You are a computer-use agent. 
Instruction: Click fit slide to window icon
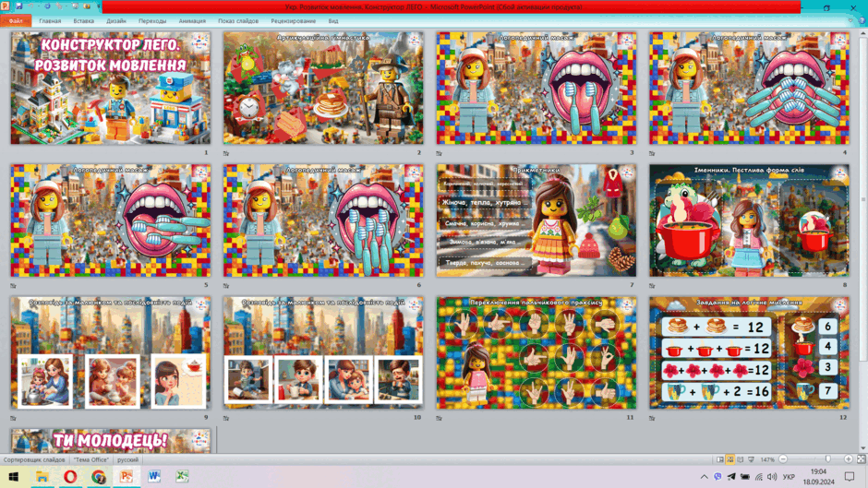[861, 459]
